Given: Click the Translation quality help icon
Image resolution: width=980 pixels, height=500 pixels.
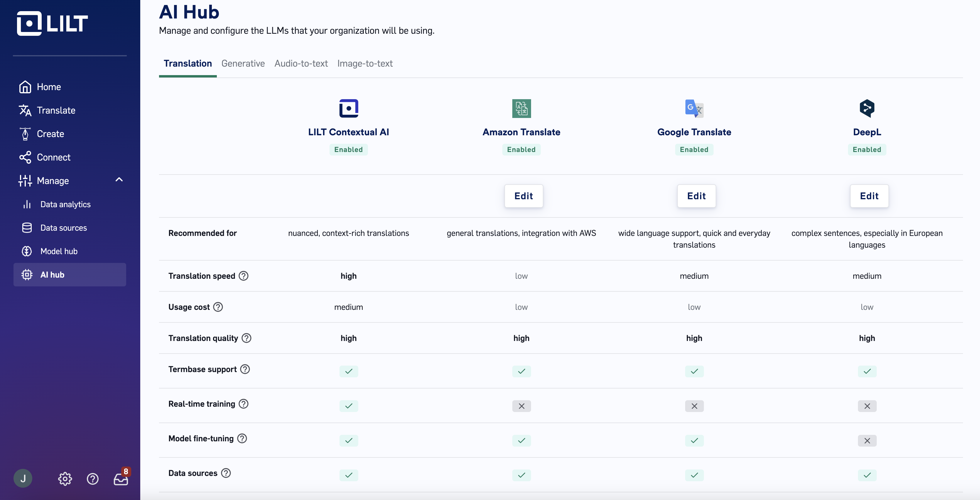Looking at the screenshot, I should (x=246, y=338).
